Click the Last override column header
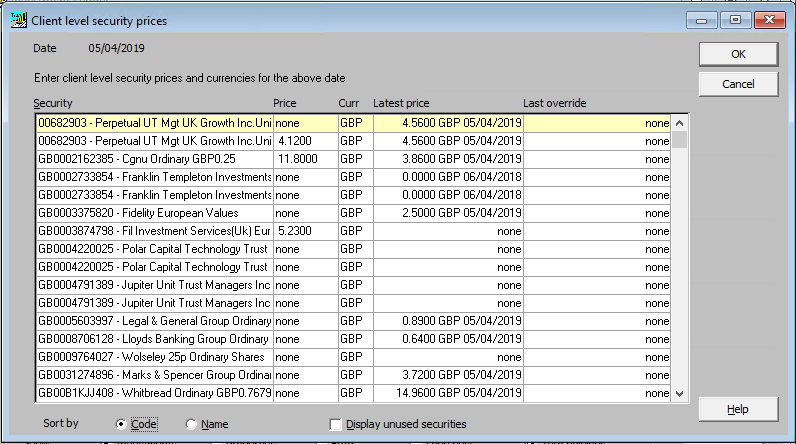The height and width of the screenshot is (444, 796). pyautogui.click(x=554, y=104)
